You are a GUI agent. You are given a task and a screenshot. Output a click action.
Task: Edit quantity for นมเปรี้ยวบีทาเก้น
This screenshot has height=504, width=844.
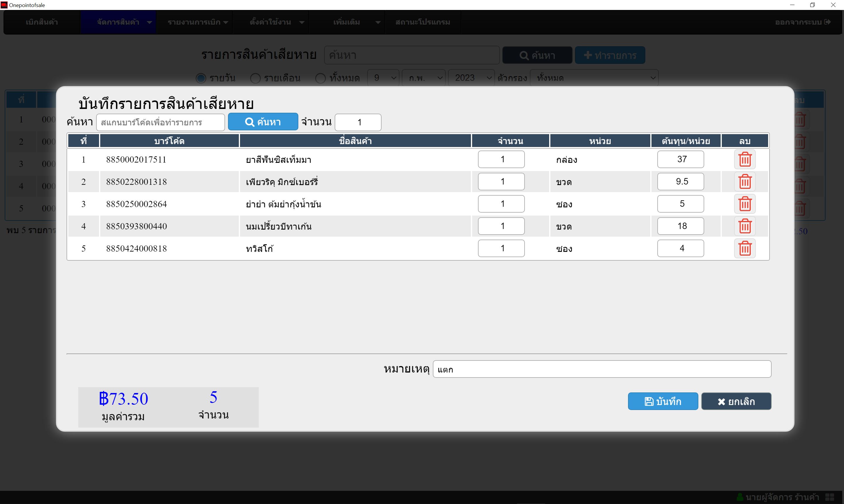point(501,226)
